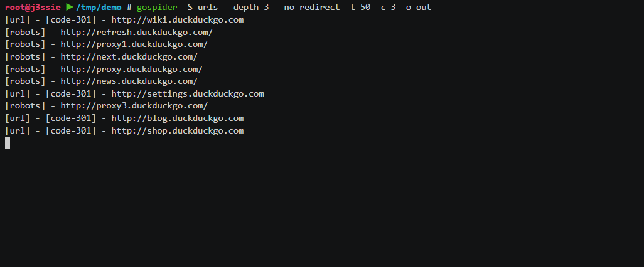This screenshot has height=267, width=644.
Task: Click the http://proxy.duckduckgo.com/ URL
Action: 131,69
